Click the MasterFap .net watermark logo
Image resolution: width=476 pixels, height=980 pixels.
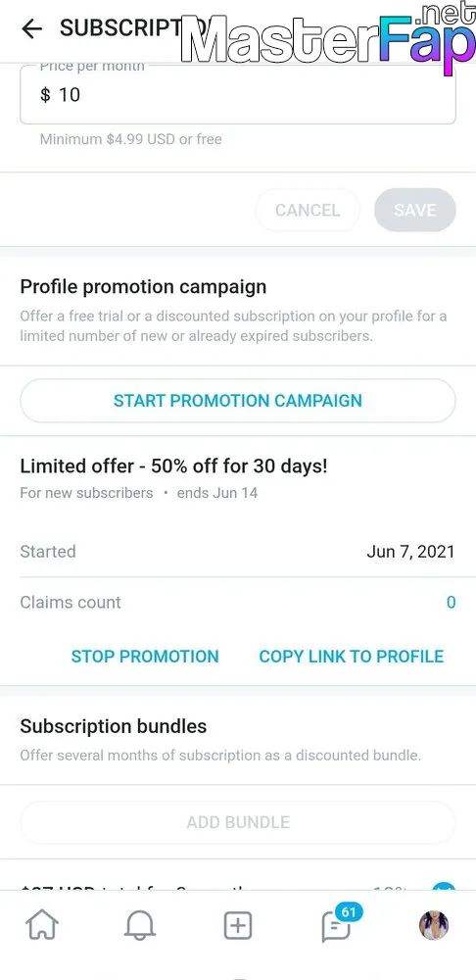click(327, 37)
